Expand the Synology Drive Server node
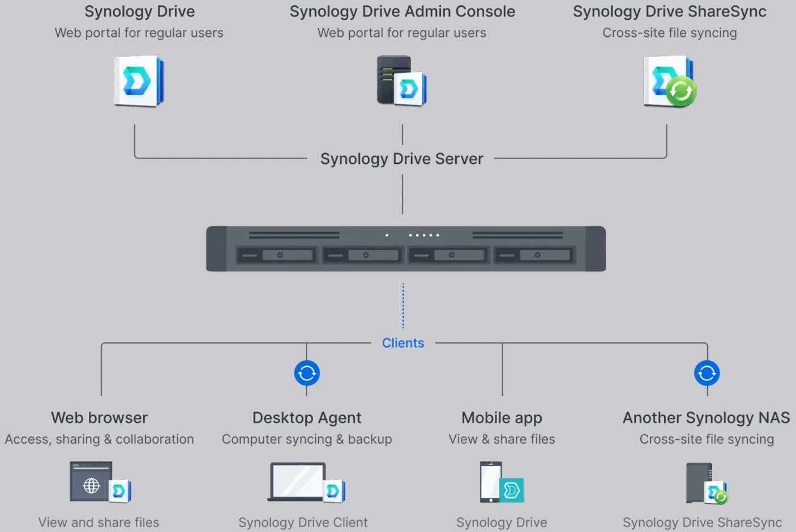This screenshot has height=532, width=796. tap(402, 158)
